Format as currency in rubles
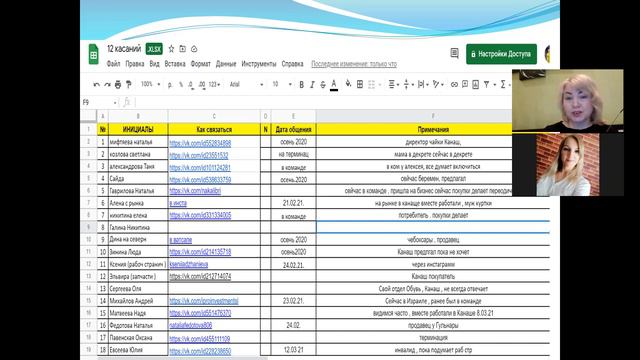Viewport: 640px width, 360px height. point(170,84)
